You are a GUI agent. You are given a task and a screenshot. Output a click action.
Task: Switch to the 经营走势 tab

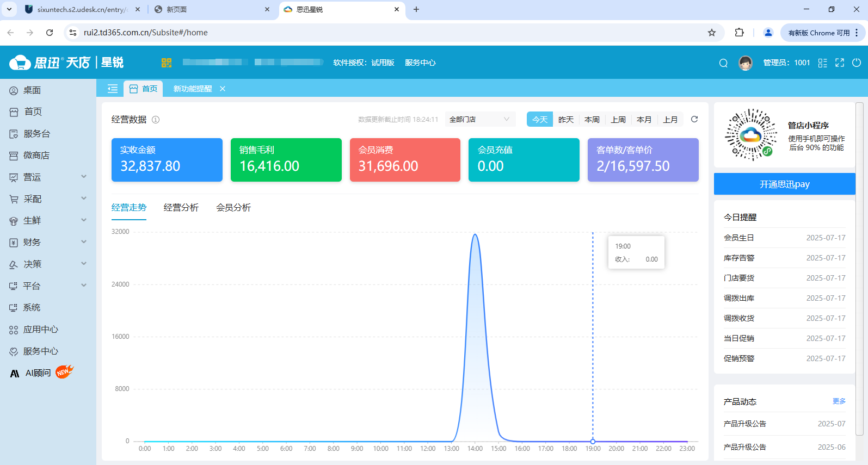(129, 207)
